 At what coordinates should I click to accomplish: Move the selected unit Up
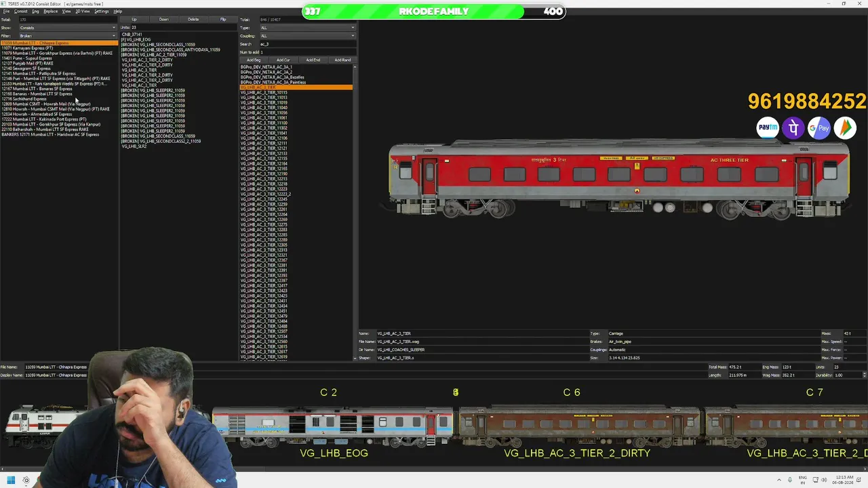(x=134, y=20)
